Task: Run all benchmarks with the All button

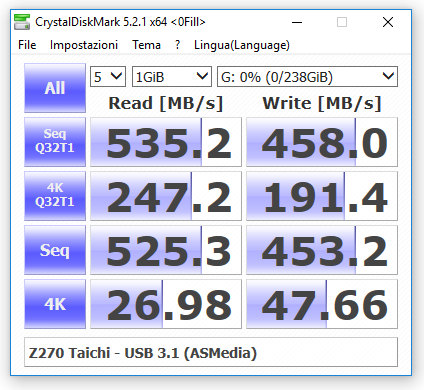Action: [55, 88]
